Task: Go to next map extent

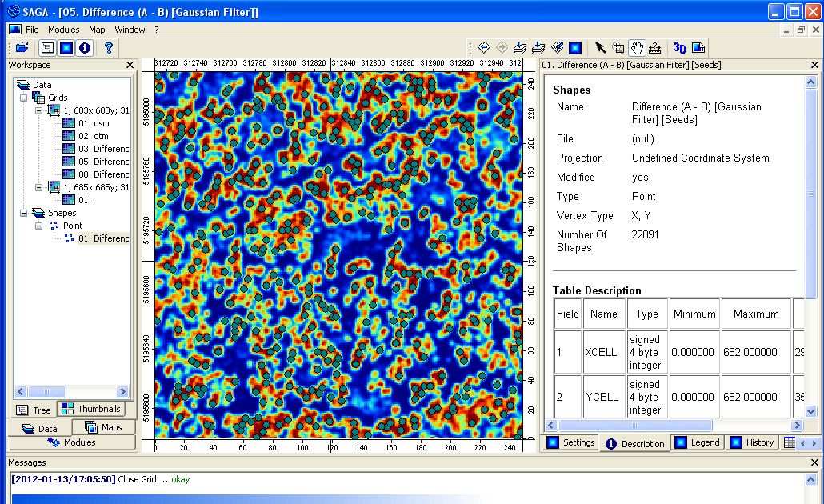Action: [502, 48]
